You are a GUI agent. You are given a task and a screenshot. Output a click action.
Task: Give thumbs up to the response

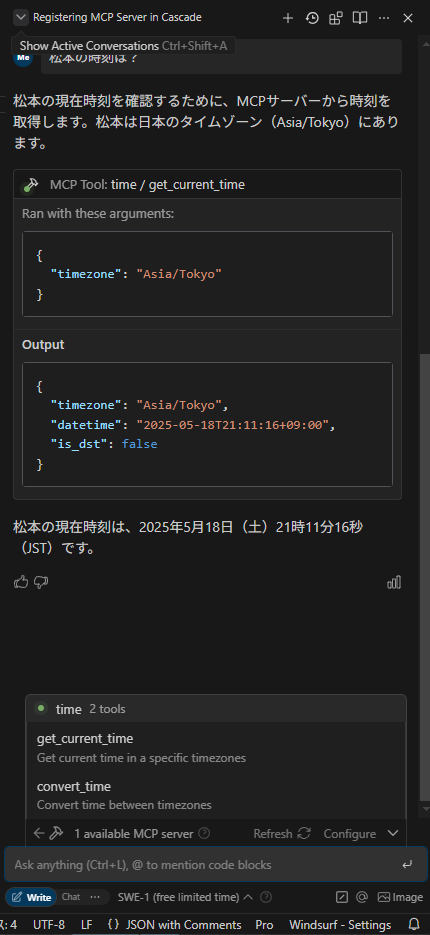pos(21,583)
